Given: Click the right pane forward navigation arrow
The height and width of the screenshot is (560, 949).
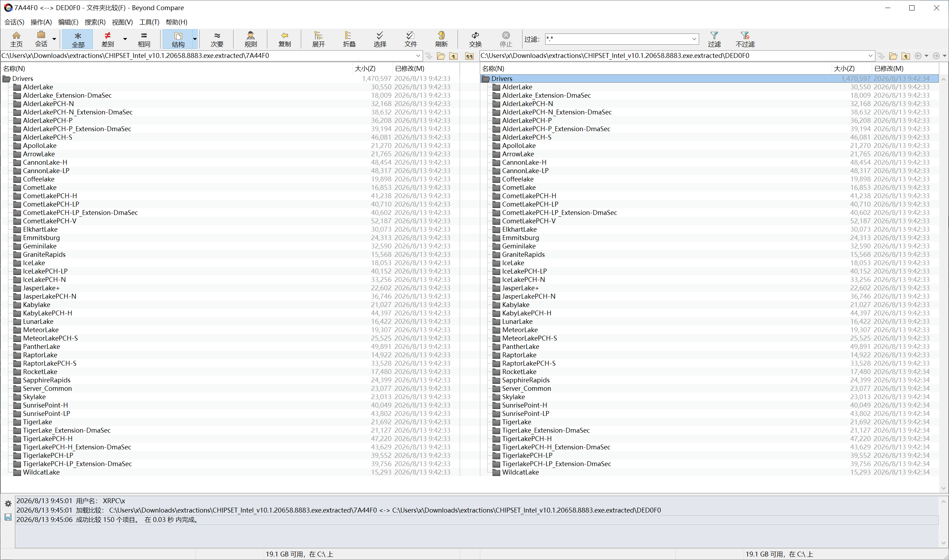Looking at the screenshot, I should pyautogui.click(x=936, y=56).
